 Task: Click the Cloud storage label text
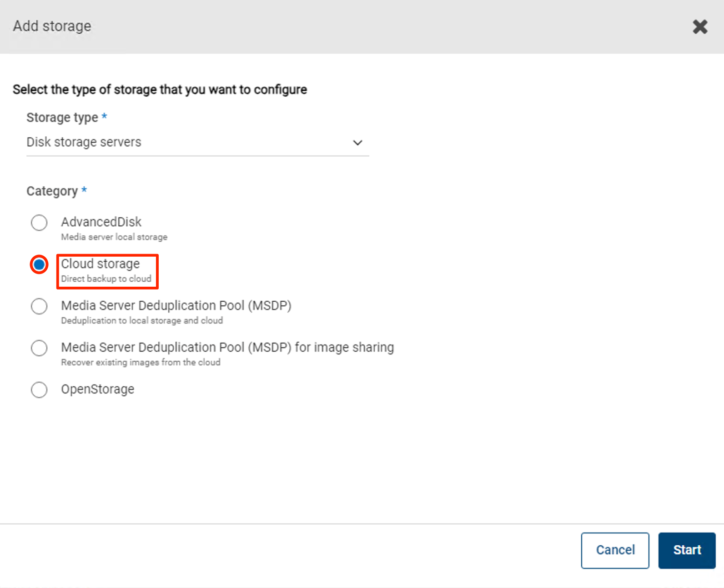tap(101, 264)
